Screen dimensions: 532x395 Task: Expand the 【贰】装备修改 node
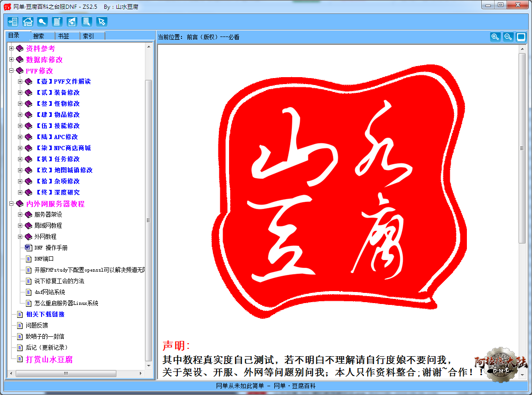coord(20,92)
